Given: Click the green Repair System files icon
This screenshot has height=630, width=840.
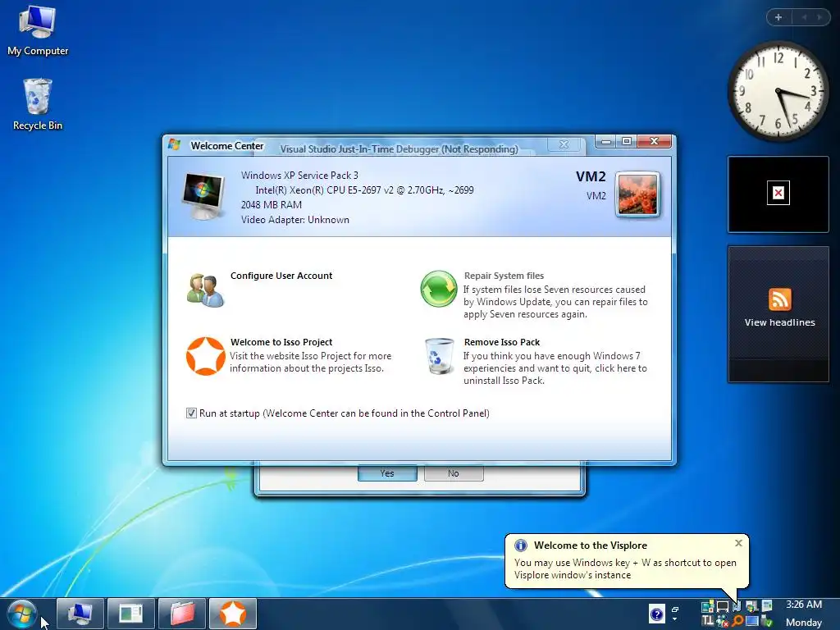Looking at the screenshot, I should (x=438, y=289).
